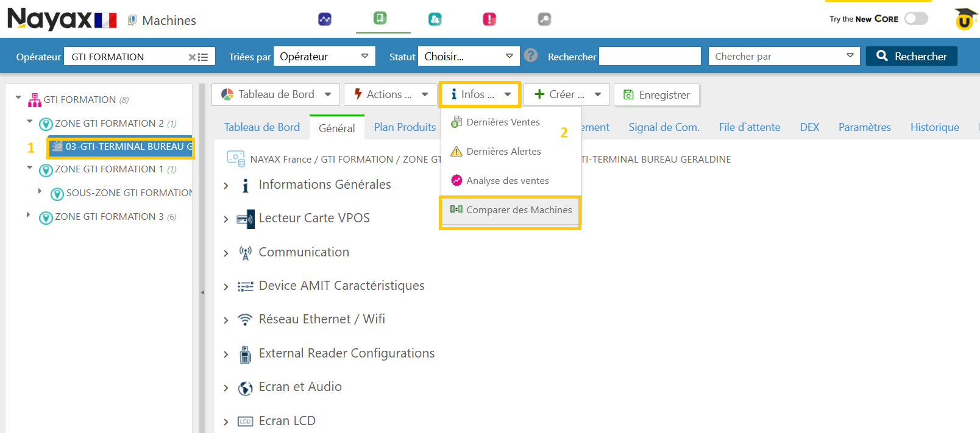Image resolution: width=980 pixels, height=433 pixels.
Task: Open the grey wrench tools icon
Action: coord(544,19)
